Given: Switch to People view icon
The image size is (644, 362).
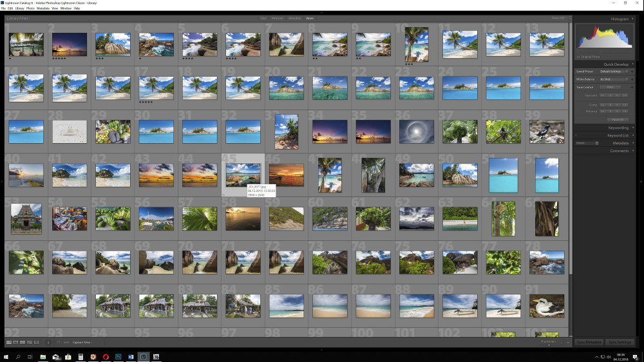Looking at the screenshot, I should coord(37,342).
